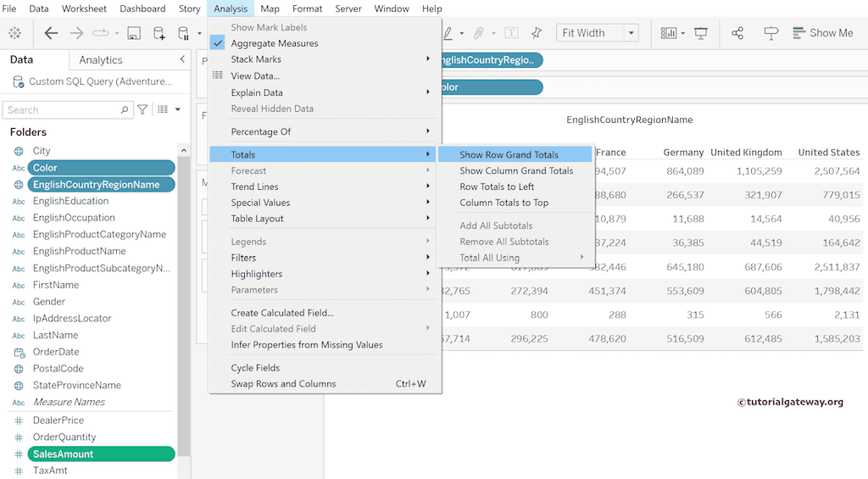Click the paperclip Group Members icon
This screenshot has width=868, height=479.
pyautogui.click(x=478, y=33)
